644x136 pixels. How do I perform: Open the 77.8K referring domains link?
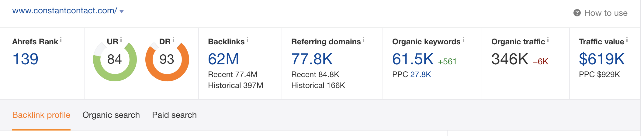(x=312, y=59)
